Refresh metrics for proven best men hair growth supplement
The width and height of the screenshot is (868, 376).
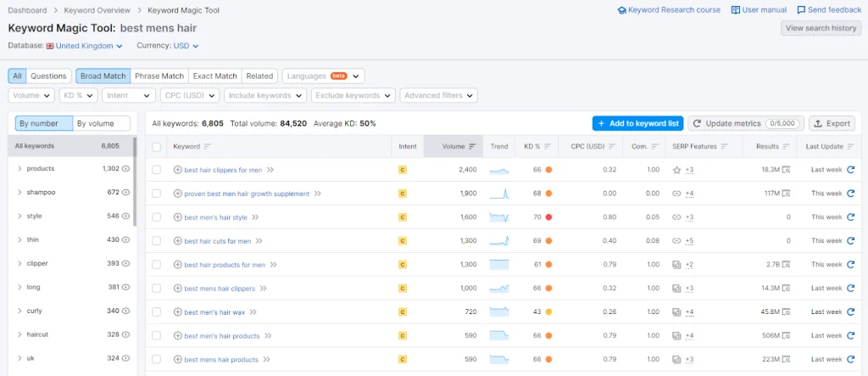point(851,194)
